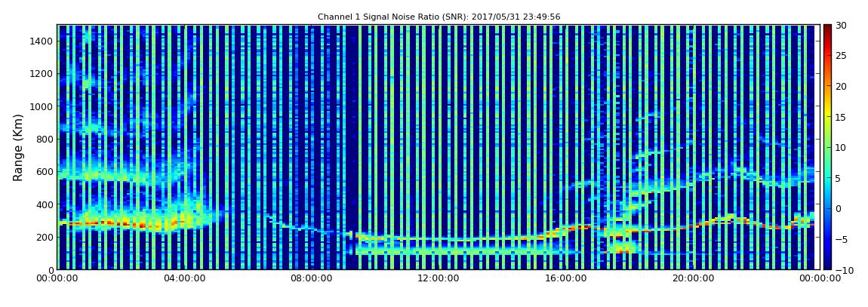Viewport: 868px width, 307px height.
Task: Click the 400 tick label on the range axis
Action: coord(45,204)
